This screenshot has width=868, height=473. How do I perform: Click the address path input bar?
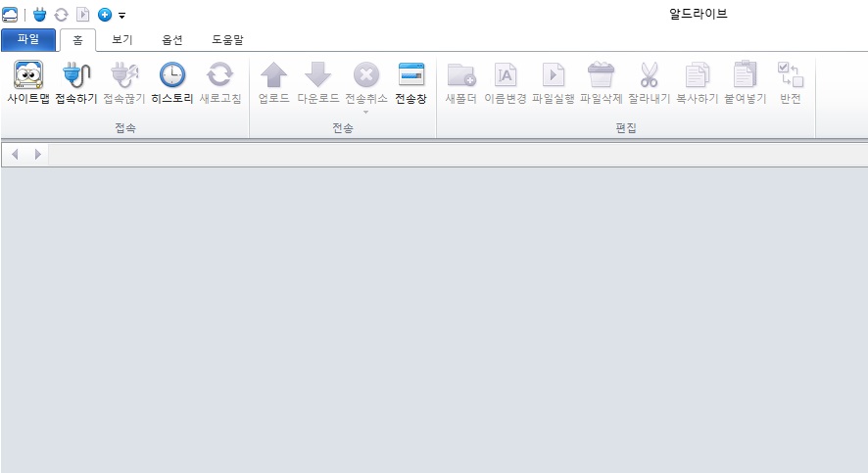[x=458, y=155]
